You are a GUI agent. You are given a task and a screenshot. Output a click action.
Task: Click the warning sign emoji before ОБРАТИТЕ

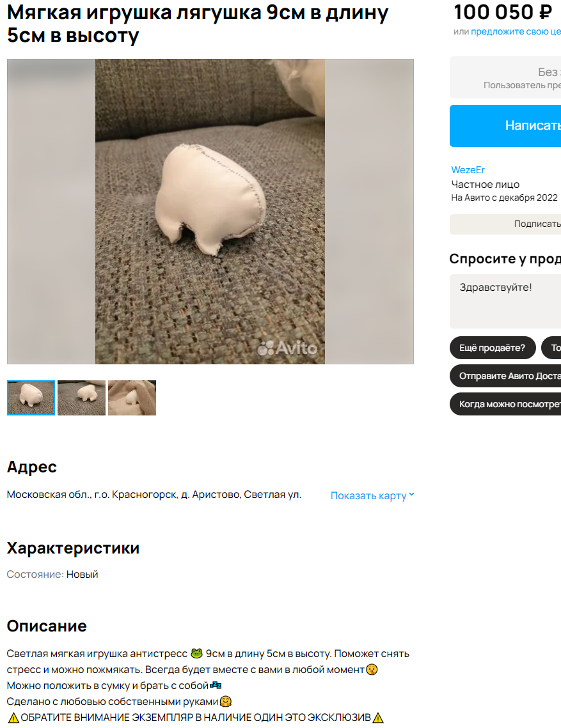[13, 718]
